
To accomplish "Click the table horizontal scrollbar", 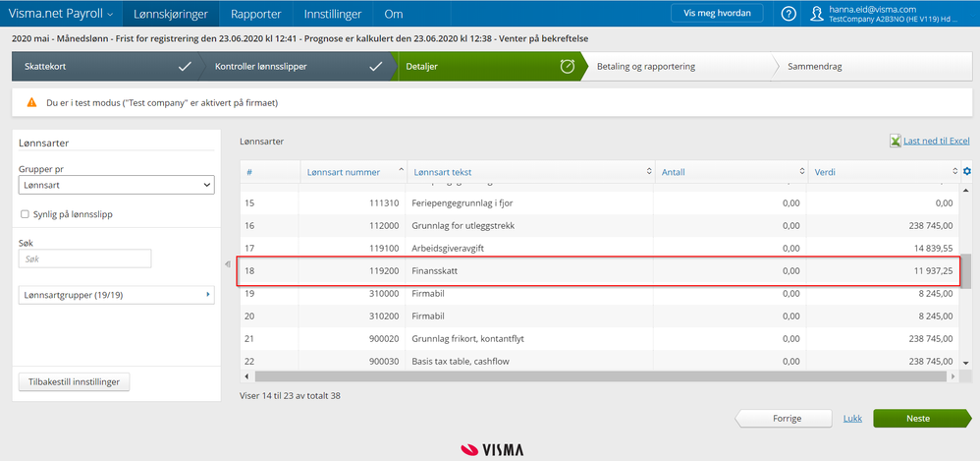I will coord(600,376).
